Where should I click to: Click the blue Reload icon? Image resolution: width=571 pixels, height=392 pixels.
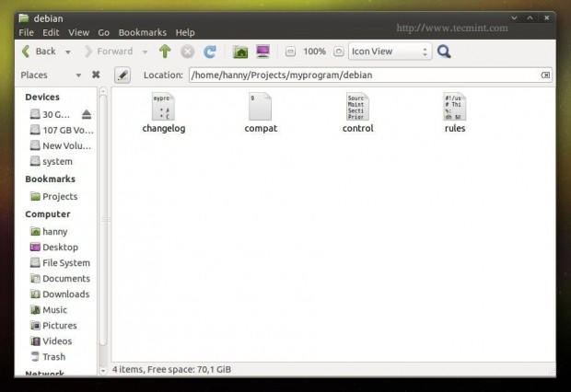pos(210,52)
